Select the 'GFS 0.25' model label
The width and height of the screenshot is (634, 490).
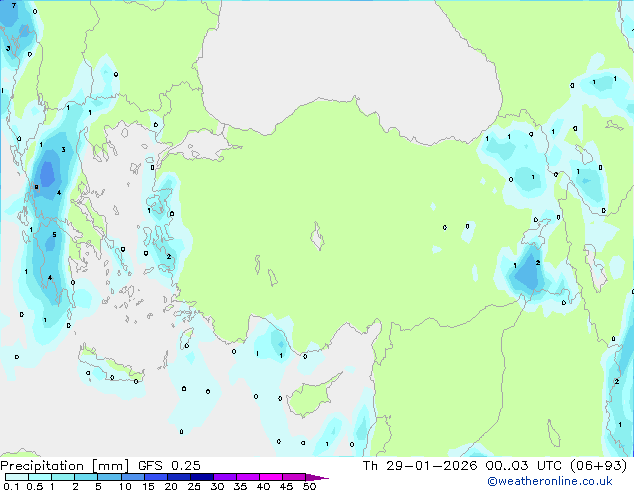point(169,466)
